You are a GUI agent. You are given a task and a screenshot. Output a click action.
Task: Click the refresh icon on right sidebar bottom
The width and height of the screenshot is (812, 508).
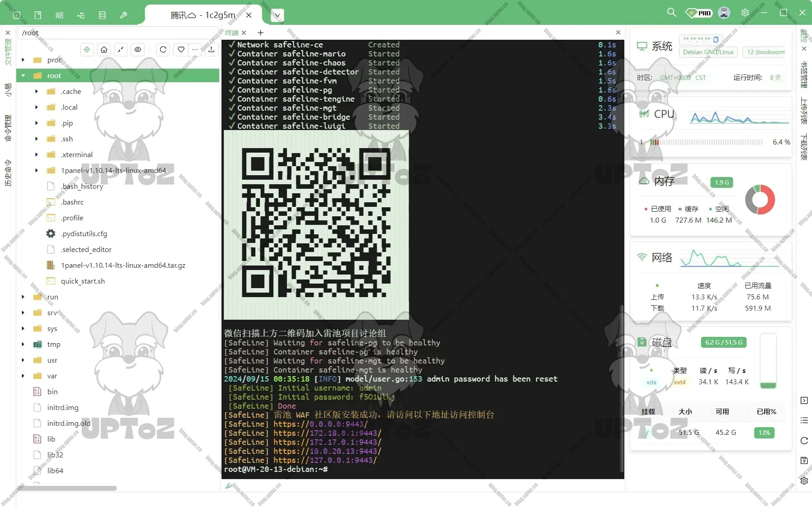(804, 441)
